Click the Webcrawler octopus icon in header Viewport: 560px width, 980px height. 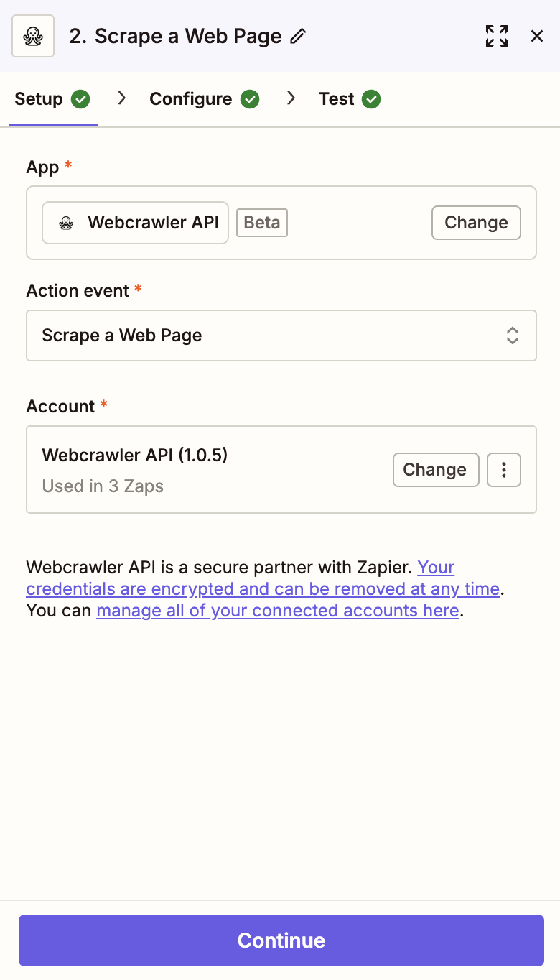[x=33, y=36]
